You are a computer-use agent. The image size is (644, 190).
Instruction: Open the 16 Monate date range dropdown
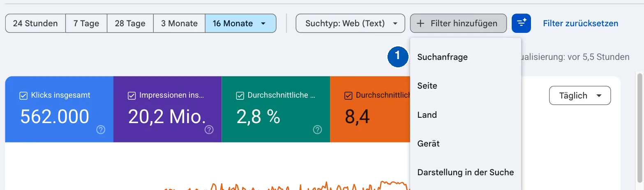pos(240,23)
